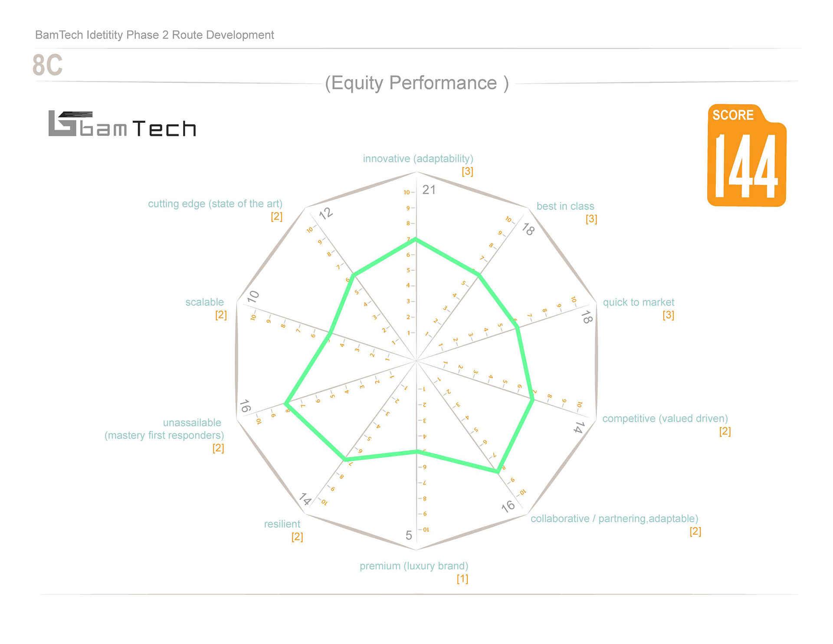Click the Phase 2 Route Development header text
Viewport: 833px width, 644px height.
(154, 35)
